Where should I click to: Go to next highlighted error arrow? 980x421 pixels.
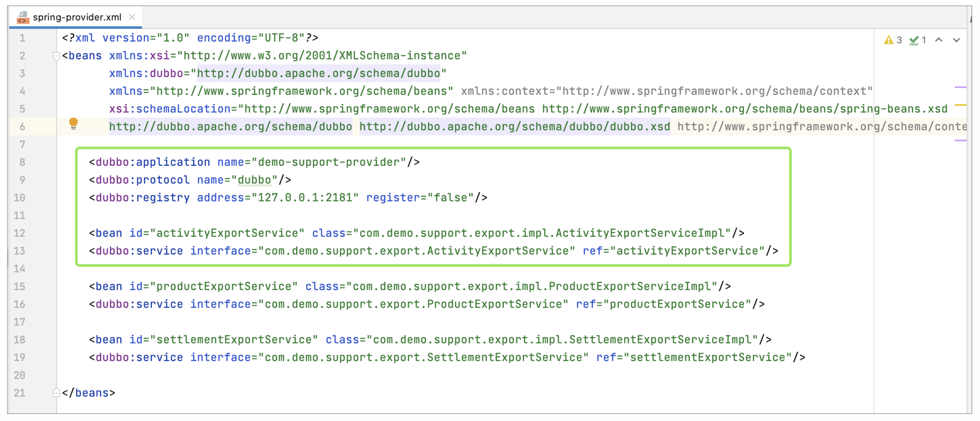(956, 40)
